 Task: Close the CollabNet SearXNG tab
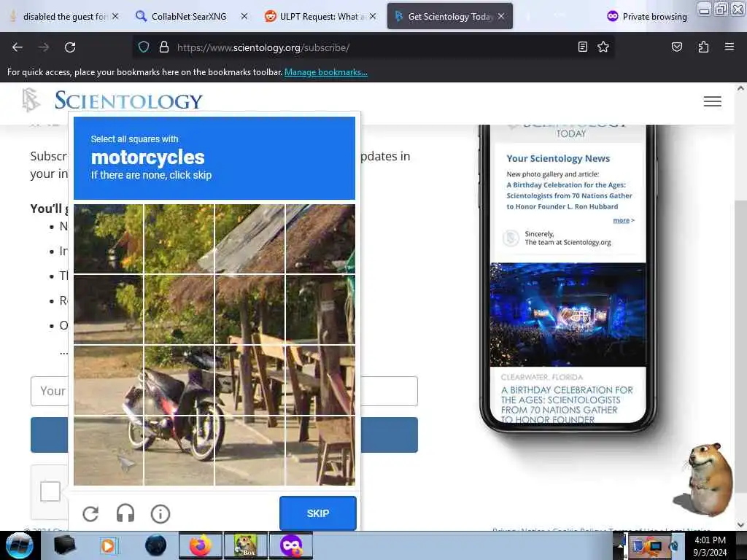tap(244, 16)
